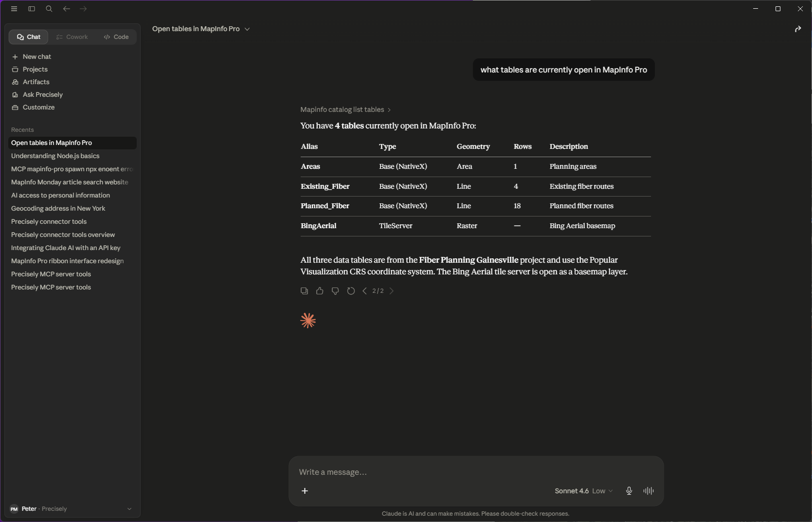
Task: Open MapInfo Pro ribbon interface redesign chat
Action: 72,261
